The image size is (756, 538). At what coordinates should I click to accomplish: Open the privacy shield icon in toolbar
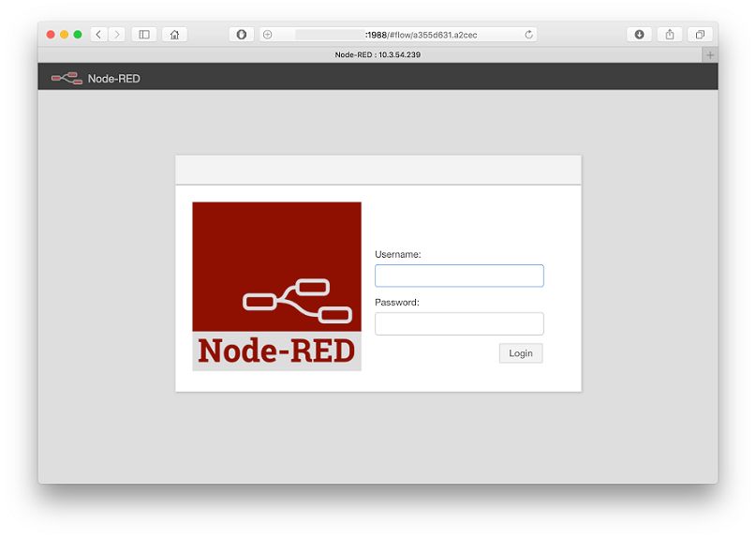coord(242,35)
